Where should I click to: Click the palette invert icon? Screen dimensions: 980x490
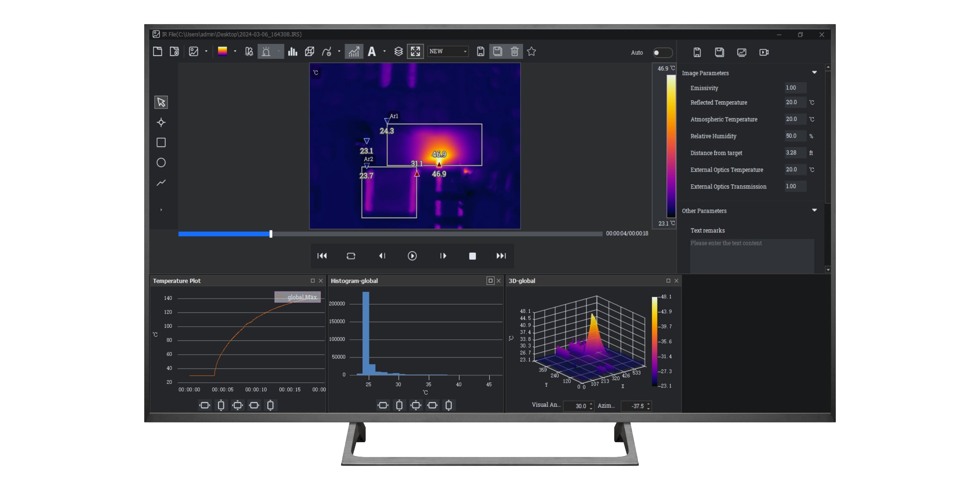click(x=249, y=51)
